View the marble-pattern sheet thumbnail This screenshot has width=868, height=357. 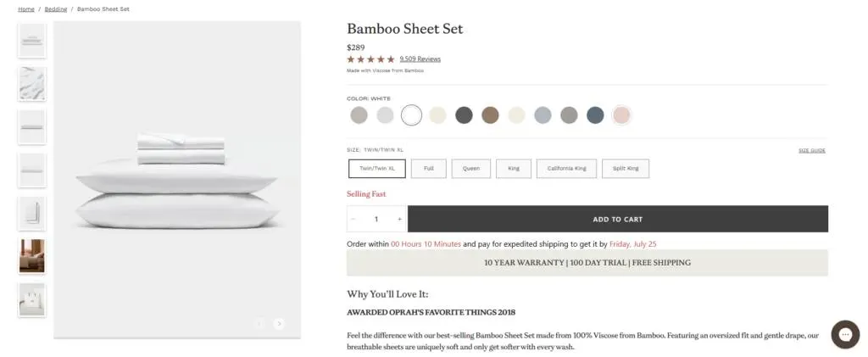tap(32, 83)
